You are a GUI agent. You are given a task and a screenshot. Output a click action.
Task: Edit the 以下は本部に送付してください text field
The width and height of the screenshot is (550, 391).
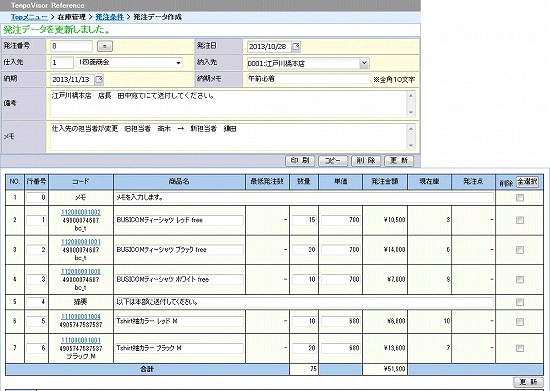tap(304, 302)
